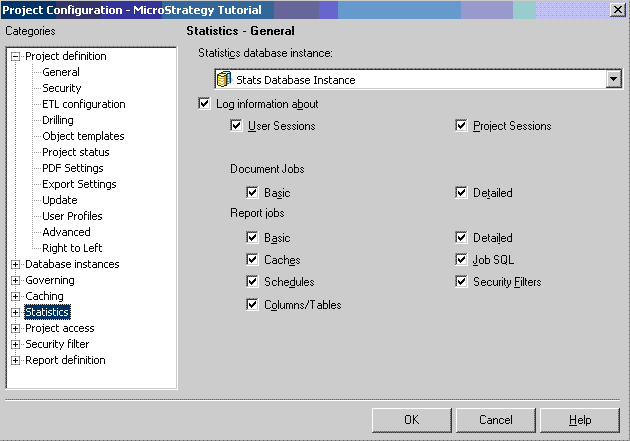Expand the Report definition node
Screen dimensions: 630x441
tap(15, 361)
